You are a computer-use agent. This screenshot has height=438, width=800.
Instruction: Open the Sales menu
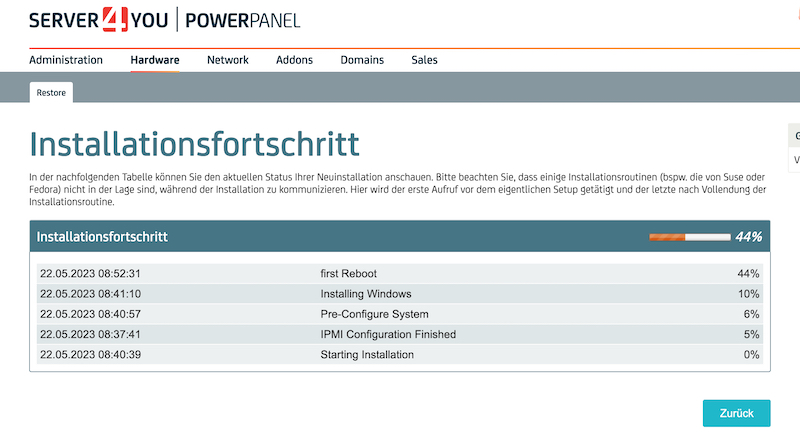424,60
